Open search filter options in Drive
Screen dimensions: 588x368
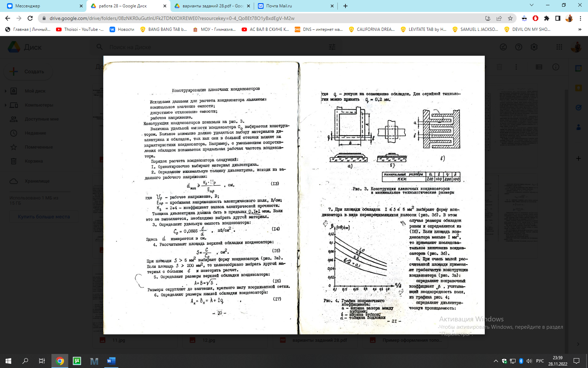click(x=332, y=47)
